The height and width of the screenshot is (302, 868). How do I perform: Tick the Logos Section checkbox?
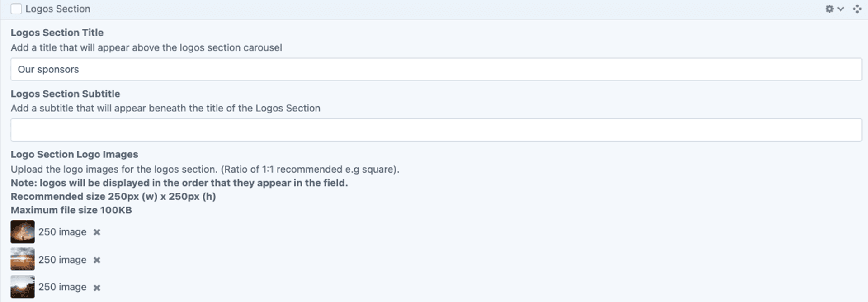pyautogui.click(x=16, y=9)
